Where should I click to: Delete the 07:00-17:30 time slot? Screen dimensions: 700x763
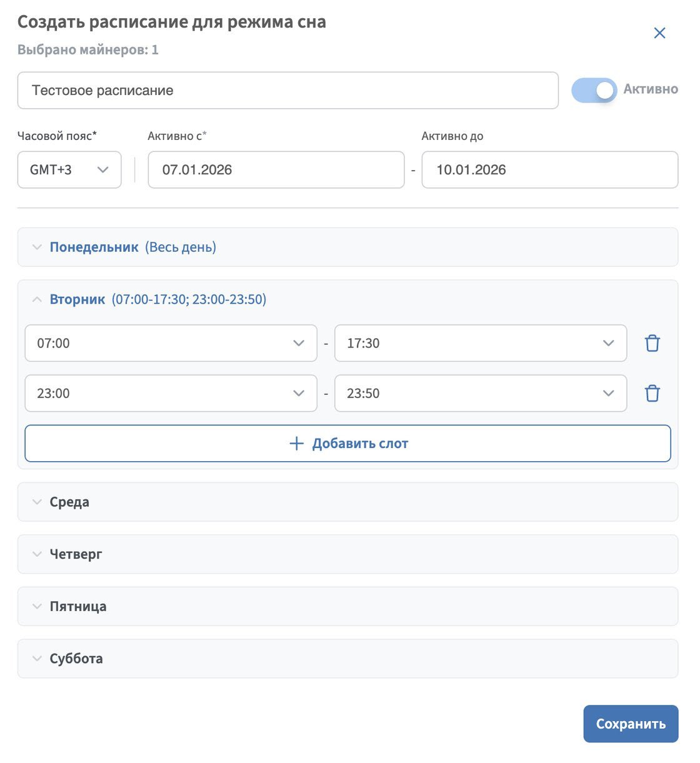pos(652,343)
